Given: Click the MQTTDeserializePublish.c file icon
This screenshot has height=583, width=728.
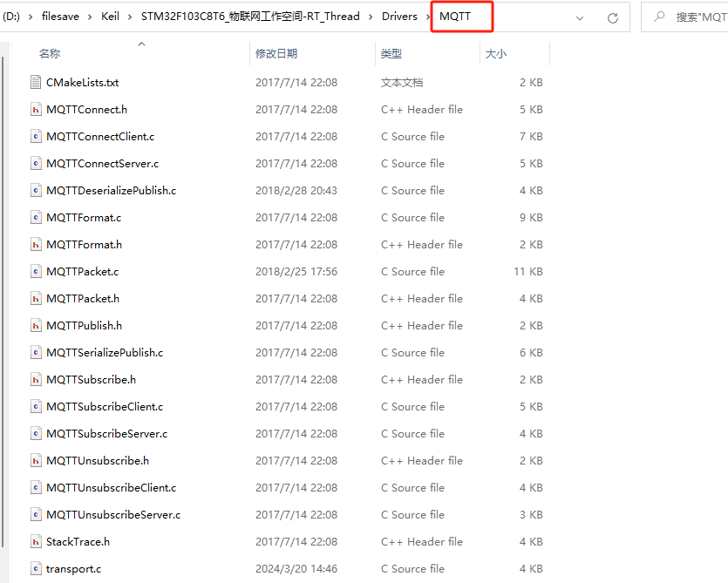Looking at the screenshot, I should click(36, 190).
